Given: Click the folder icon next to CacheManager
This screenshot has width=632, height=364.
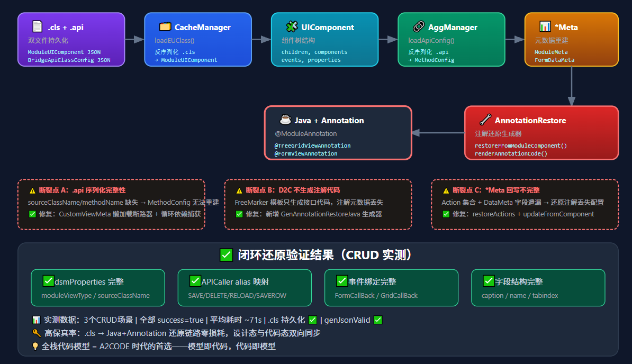Looking at the screenshot, I should coord(165,26).
